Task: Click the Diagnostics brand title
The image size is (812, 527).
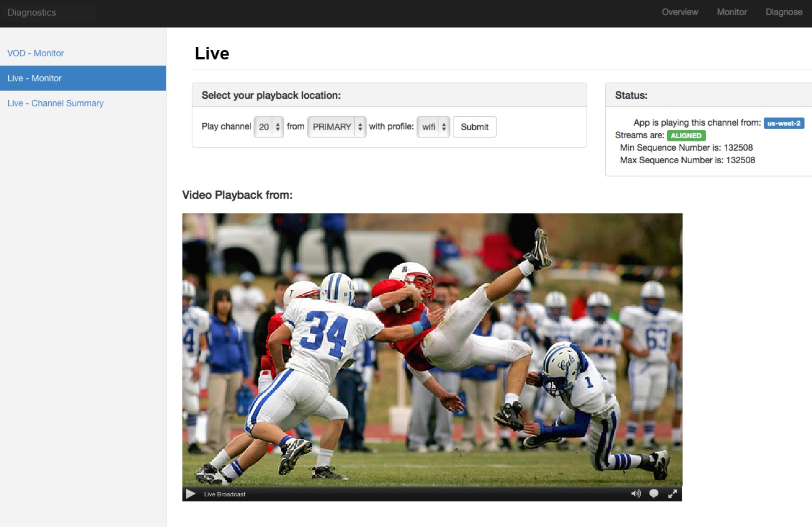Action: 32,13
